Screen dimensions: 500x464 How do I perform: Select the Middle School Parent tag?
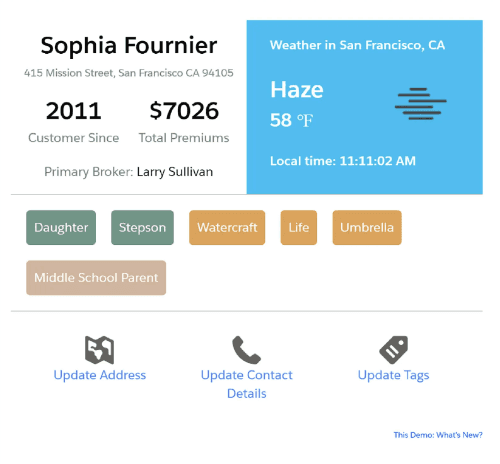pos(96,278)
